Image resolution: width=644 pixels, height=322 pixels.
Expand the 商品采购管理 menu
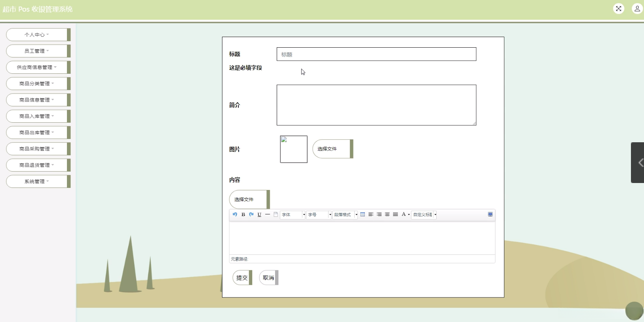38,149
